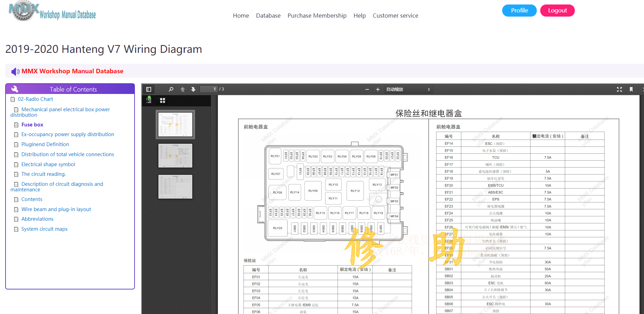Open Purchase Membership page
Screen dimensions: 644x314
click(x=317, y=16)
